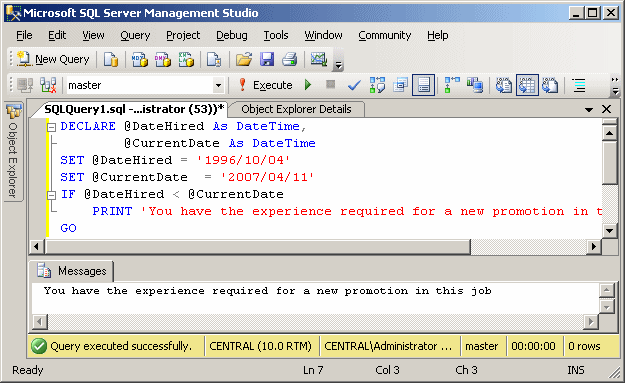Click Messages pane scroll right arrow

(x=592, y=321)
